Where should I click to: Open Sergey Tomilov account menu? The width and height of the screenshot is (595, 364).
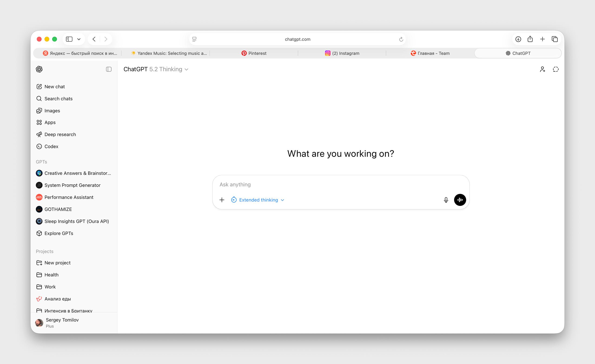74,323
